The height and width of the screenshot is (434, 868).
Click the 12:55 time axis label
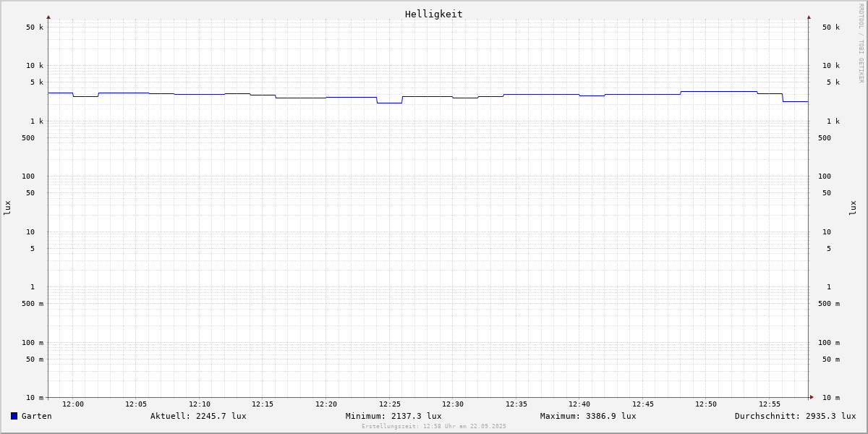click(769, 404)
